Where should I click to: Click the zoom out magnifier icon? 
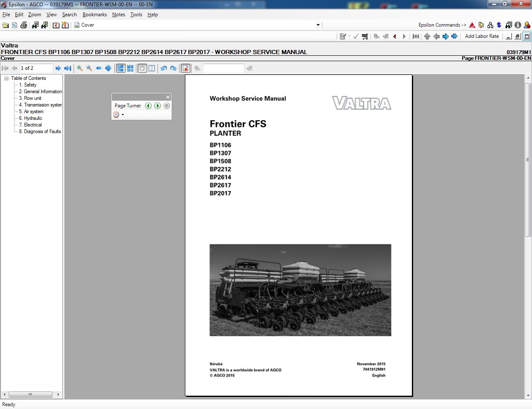(89, 68)
